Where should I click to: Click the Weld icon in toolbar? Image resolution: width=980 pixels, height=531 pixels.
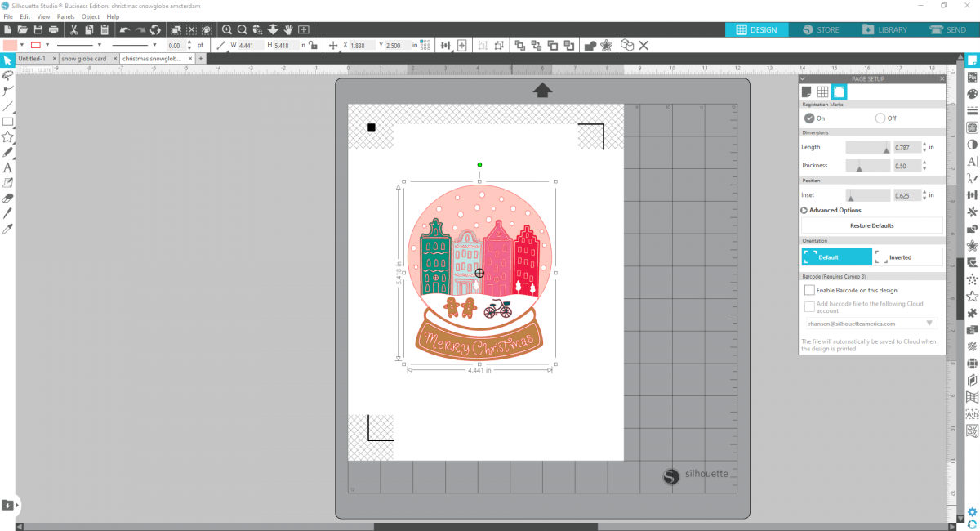click(590, 45)
